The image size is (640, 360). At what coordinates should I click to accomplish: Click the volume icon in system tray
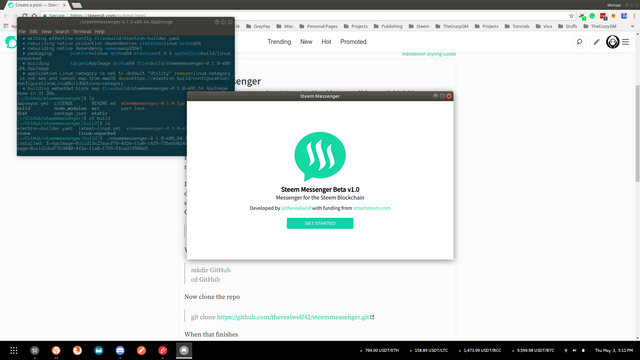tap(574, 350)
